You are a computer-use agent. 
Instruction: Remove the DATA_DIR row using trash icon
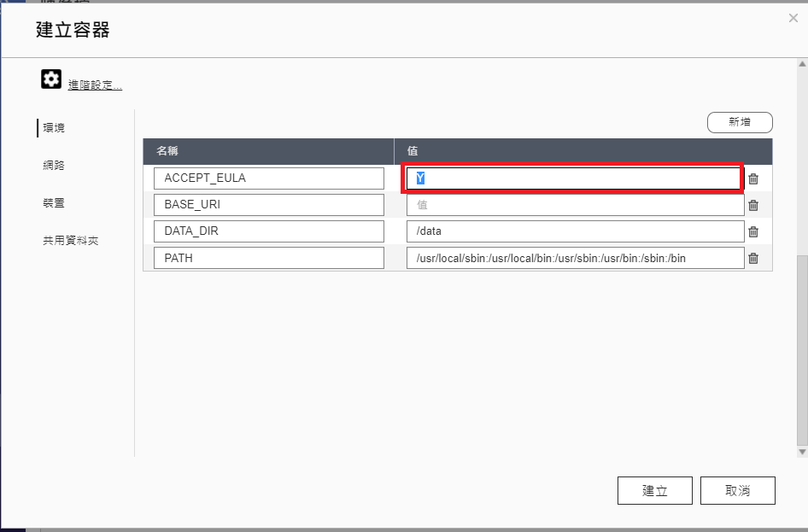coord(753,231)
